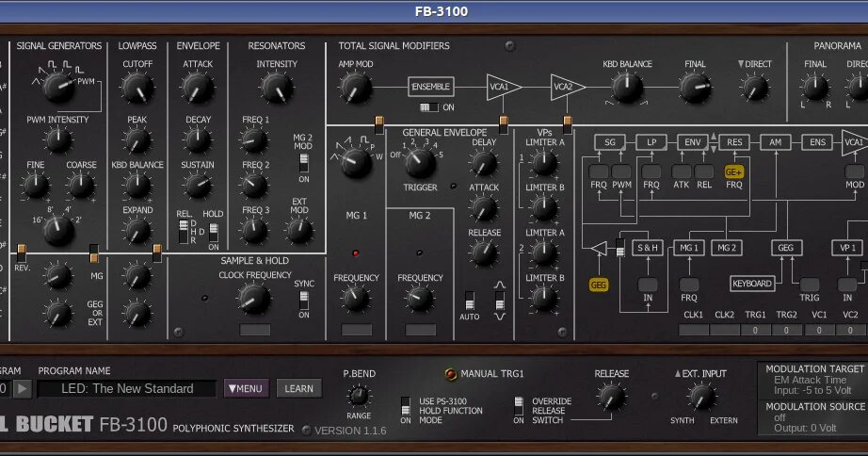This screenshot has width=868, height=456.
Task: Click the COARSE tuning knob
Action: pos(81,185)
